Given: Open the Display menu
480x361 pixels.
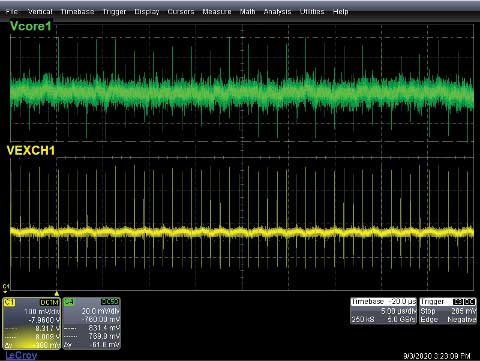Looking at the screenshot, I should [x=147, y=12].
